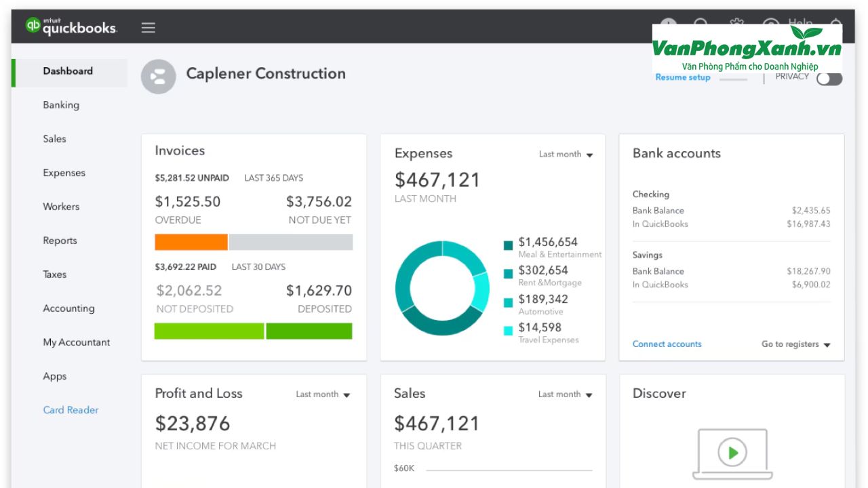
Task: Click the $1,456,654 Meal & Entertainment value
Action: (548, 242)
